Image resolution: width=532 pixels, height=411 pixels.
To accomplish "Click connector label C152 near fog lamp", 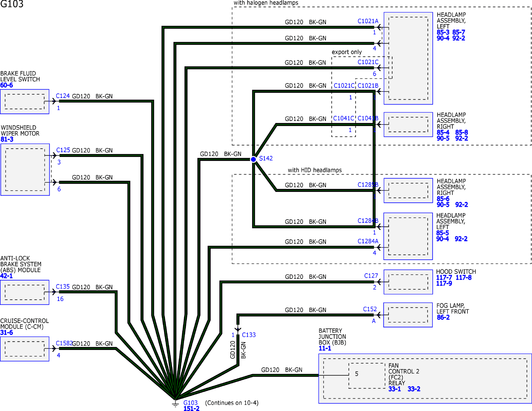I will coord(370,309).
